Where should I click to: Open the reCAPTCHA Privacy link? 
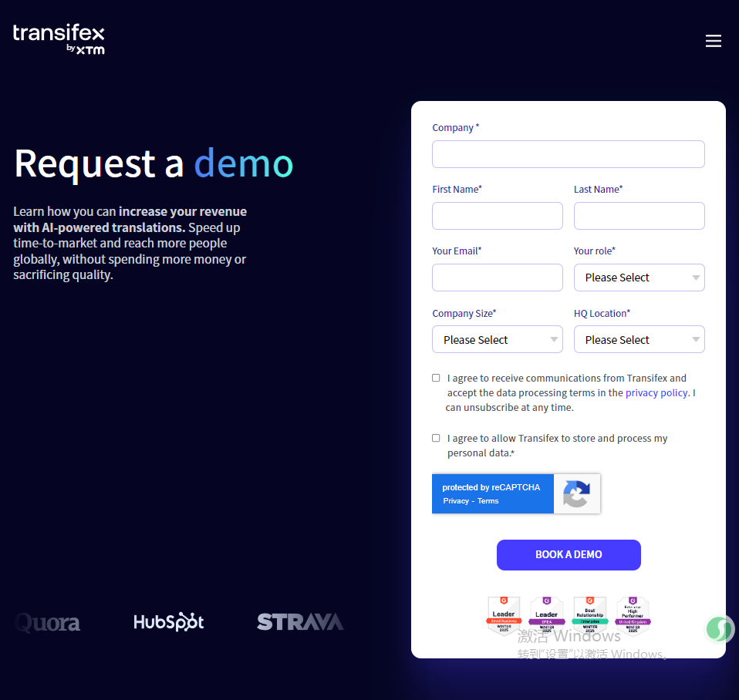pyautogui.click(x=456, y=501)
